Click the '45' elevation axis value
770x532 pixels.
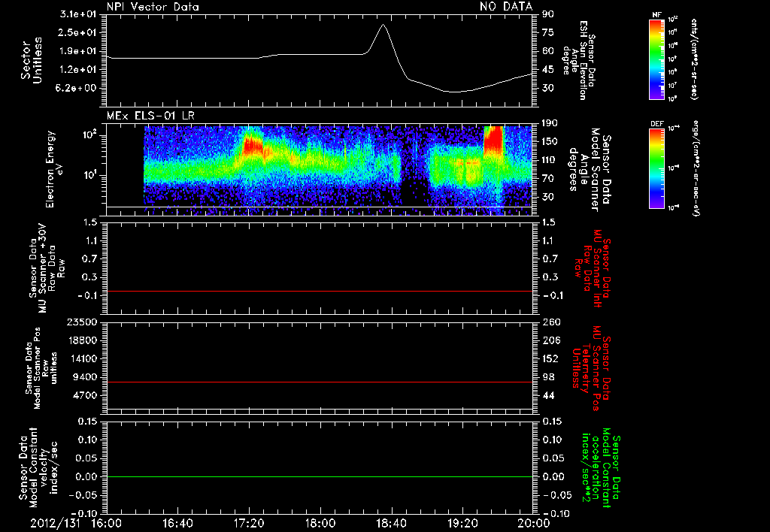[547, 70]
